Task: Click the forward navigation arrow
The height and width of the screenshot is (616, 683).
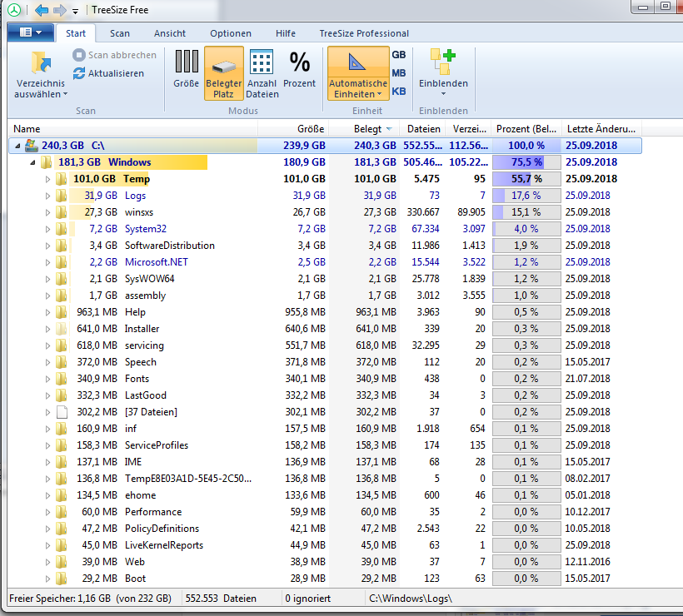Action: click(x=60, y=10)
